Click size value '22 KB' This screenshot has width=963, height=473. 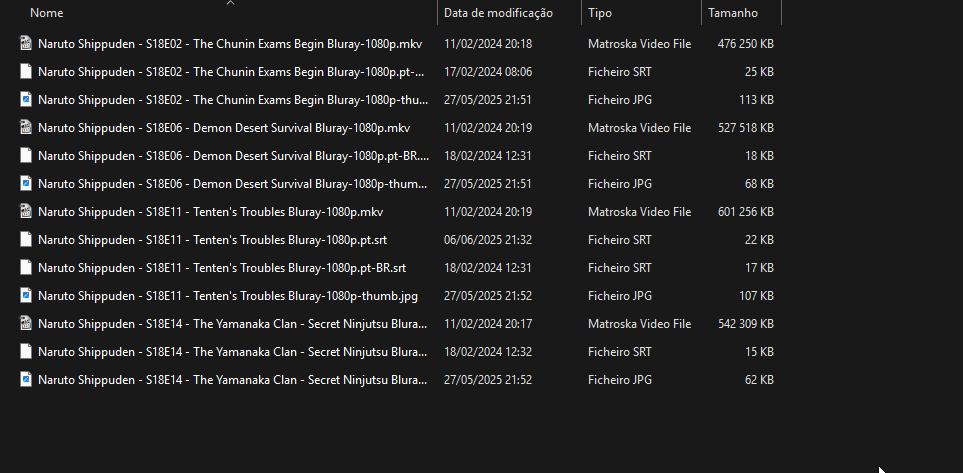click(x=759, y=240)
